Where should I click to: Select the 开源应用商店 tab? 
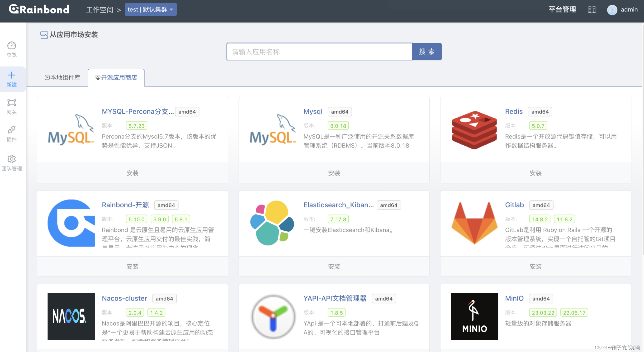pyautogui.click(x=116, y=77)
